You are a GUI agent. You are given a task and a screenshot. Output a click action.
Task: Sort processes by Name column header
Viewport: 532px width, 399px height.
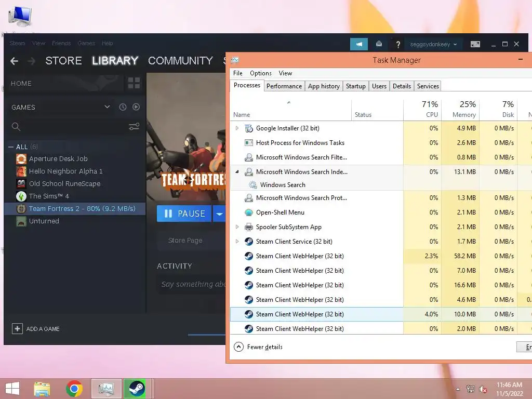pos(291,111)
